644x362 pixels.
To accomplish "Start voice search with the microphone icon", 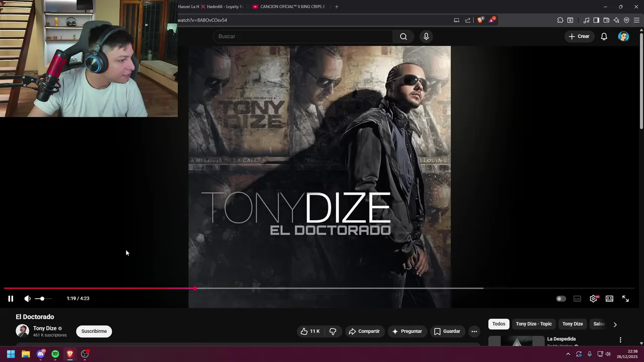I will point(426,36).
